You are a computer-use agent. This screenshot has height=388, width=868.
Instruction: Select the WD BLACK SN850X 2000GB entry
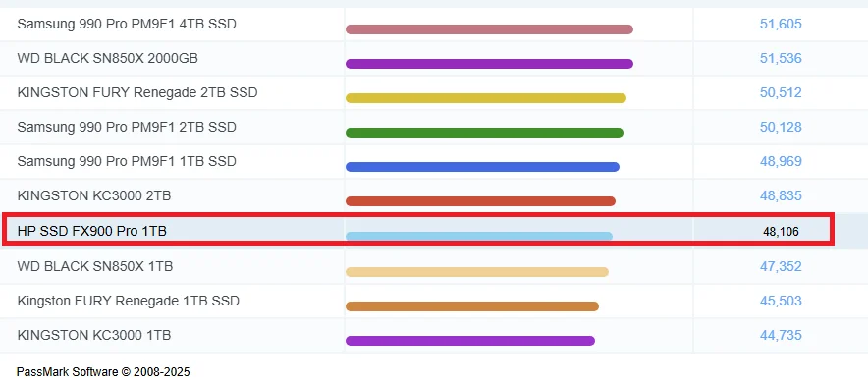pos(107,58)
